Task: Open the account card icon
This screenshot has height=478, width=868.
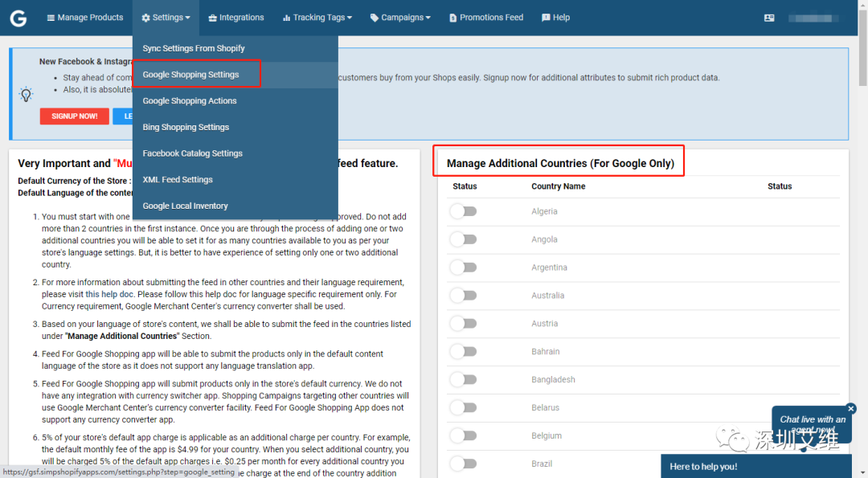Action: click(769, 18)
